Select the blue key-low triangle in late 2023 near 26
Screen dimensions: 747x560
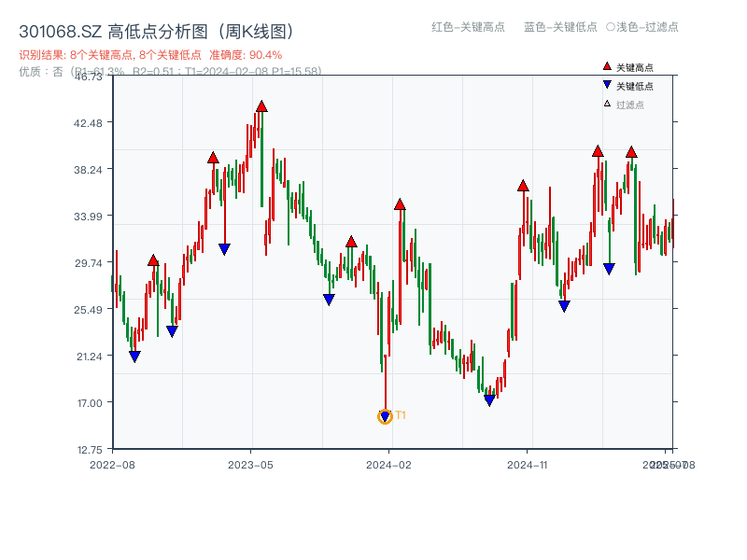click(x=329, y=299)
